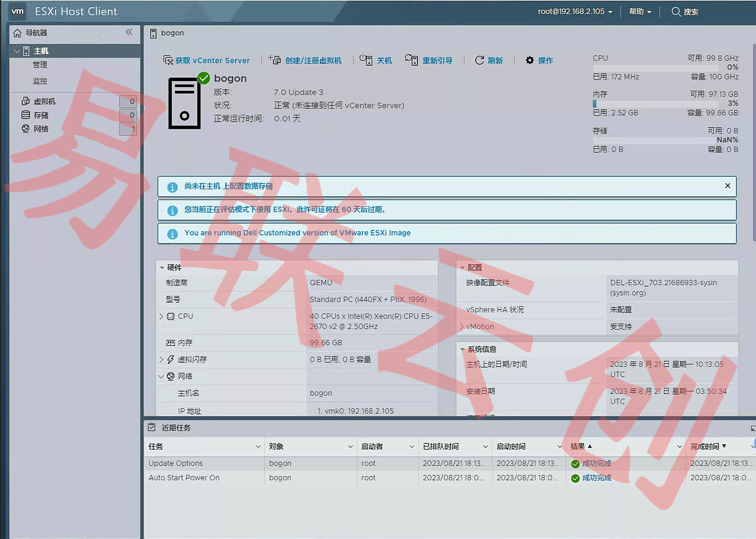756x539 pixels.
Task: Collapse the Networking (网络) hardware row
Action: coord(161,376)
